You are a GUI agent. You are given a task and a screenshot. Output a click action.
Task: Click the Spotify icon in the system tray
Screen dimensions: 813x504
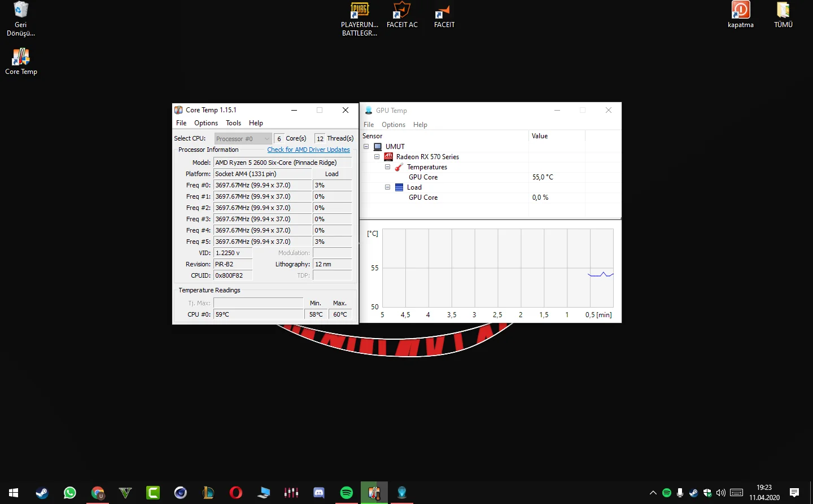pyautogui.click(x=667, y=493)
